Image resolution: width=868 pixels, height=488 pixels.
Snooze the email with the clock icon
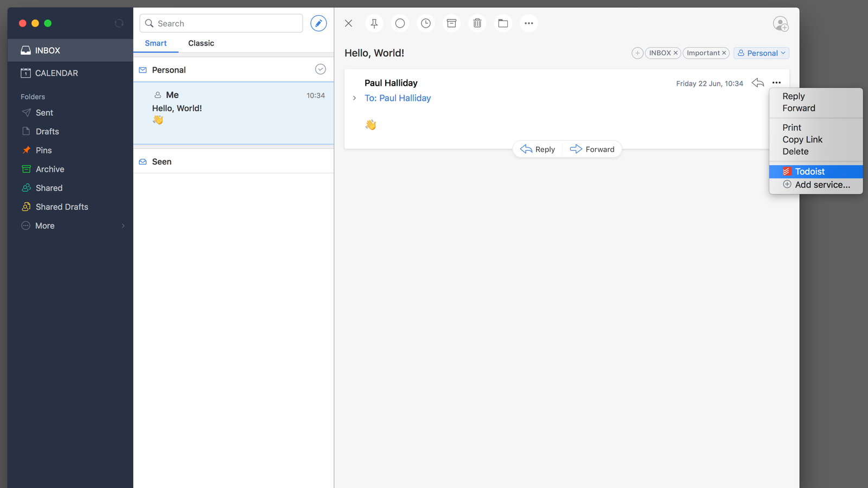tap(426, 23)
